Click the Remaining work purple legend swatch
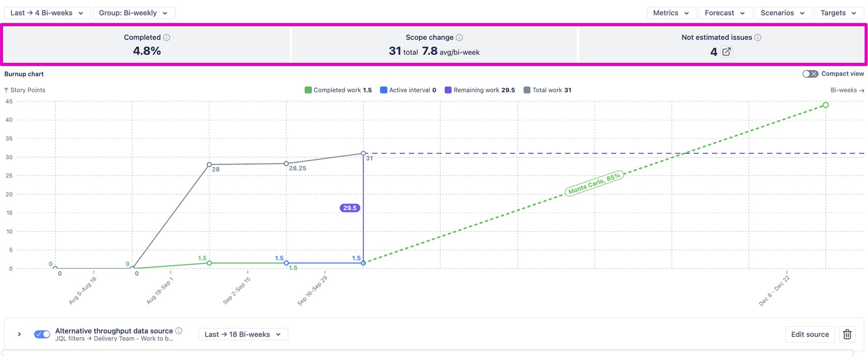 tap(448, 90)
